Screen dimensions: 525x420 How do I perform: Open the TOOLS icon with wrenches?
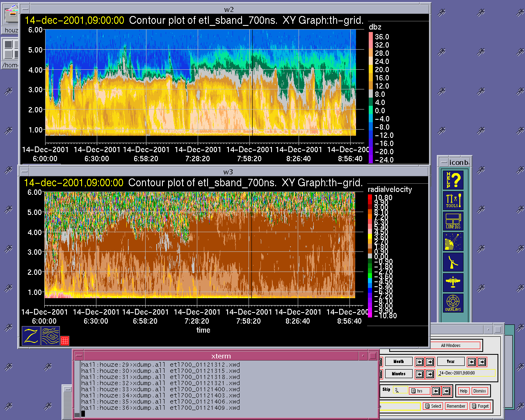click(453, 201)
